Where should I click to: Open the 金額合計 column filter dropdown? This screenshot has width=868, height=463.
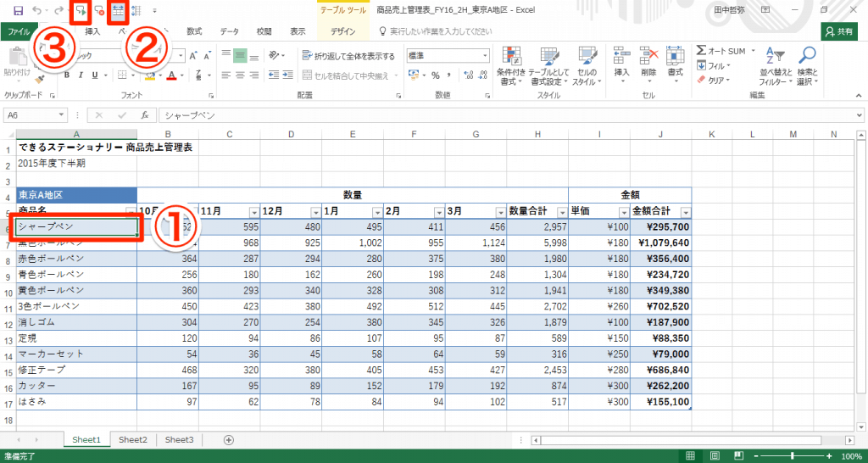tap(685, 212)
